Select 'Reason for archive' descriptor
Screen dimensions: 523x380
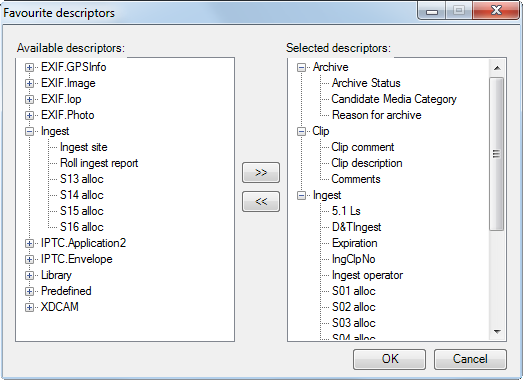(x=377, y=115)
